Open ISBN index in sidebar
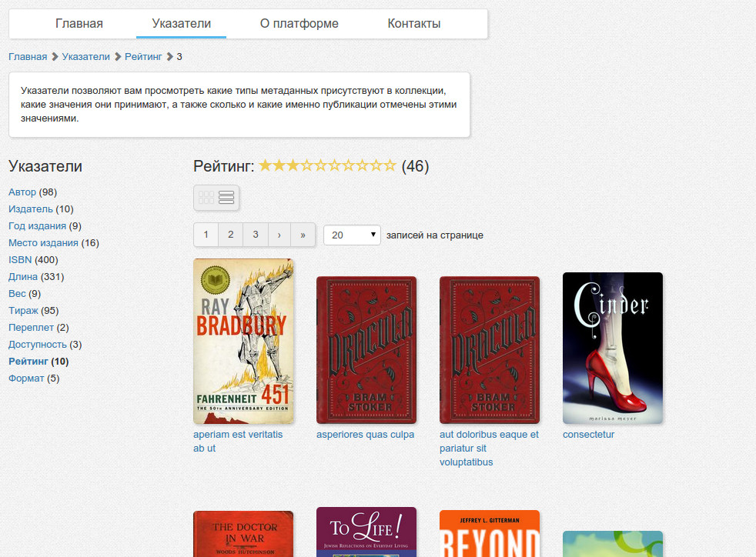The width and height of the screenshot is (756, 557). click(x=20, y=260)
